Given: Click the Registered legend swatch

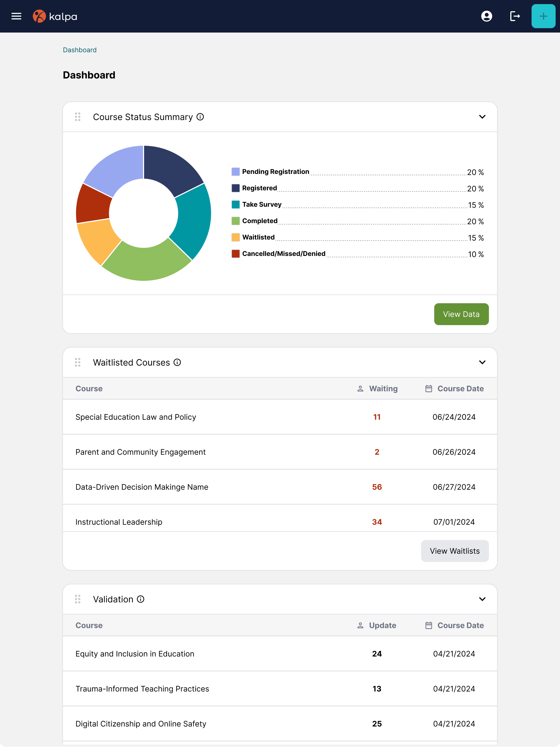Looking at the screenshot, I should tap(235, 188).
